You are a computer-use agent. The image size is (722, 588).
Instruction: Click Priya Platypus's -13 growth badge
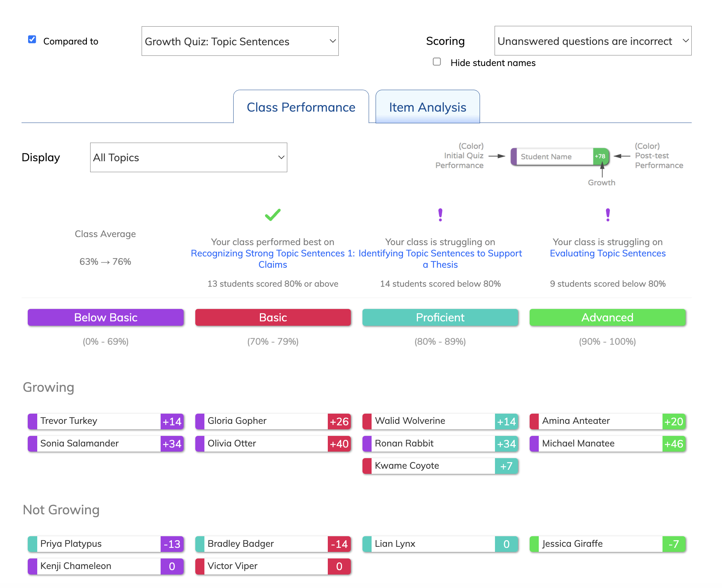172,544
